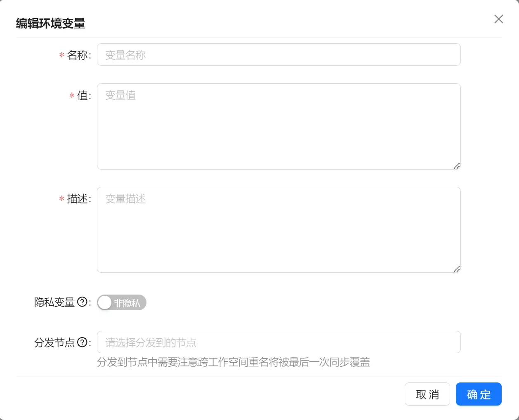
Task: Select the 变量描述 text area
Action: [x=278, y=229]
